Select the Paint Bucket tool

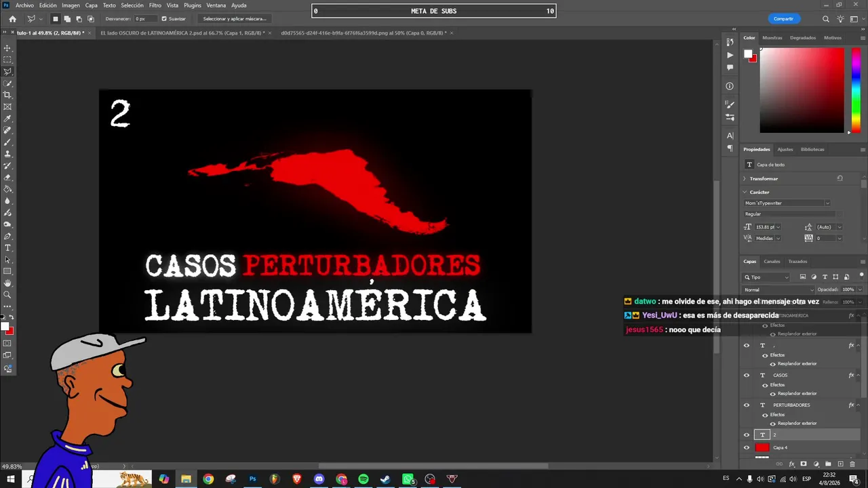tap(7, 189)
